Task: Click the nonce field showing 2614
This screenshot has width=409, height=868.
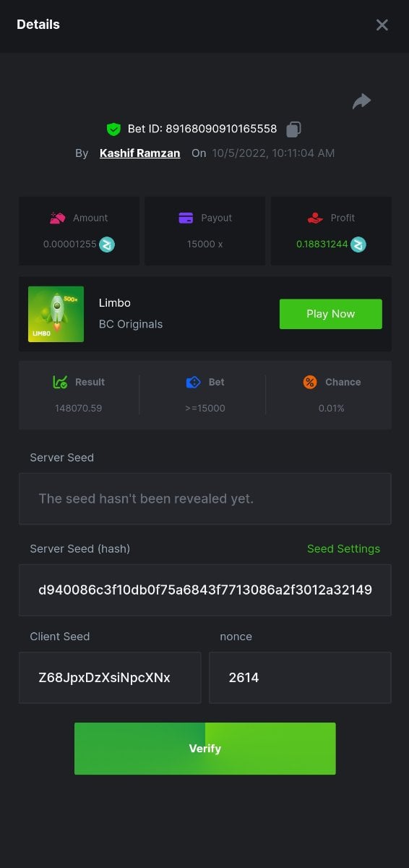Action: (x=300, y=678)
